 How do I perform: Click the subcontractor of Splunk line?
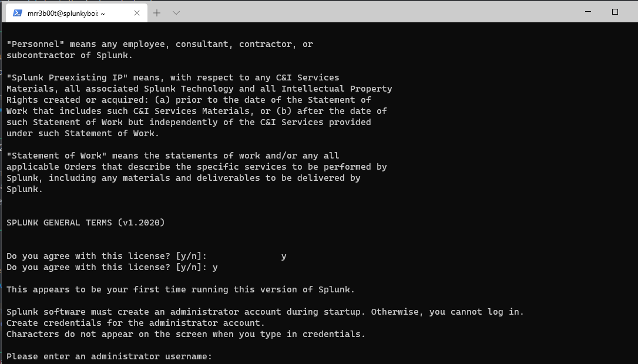(69, 55)
